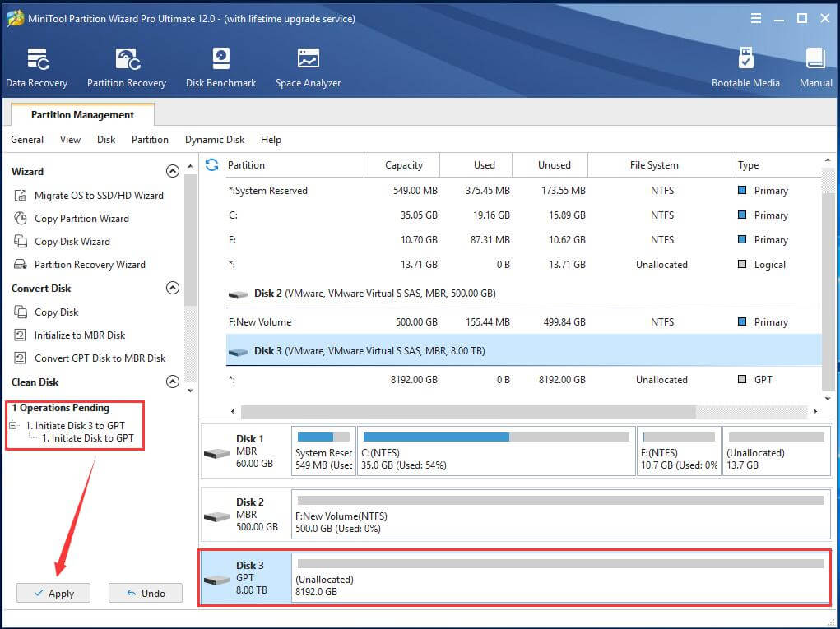The image size is (840, 629).
Task: Sort by the Unused column header
Action: click(550, 165)
